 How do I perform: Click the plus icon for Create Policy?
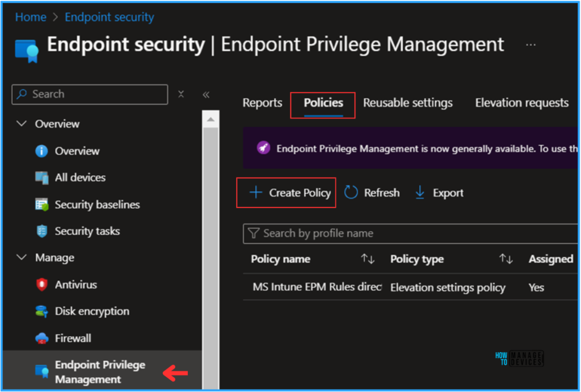256,192
